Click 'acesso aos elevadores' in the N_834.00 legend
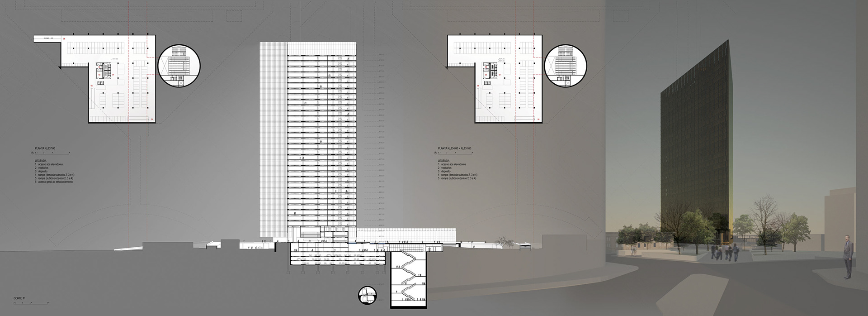This screenshot has height=316, width=868. coord(453,164)
